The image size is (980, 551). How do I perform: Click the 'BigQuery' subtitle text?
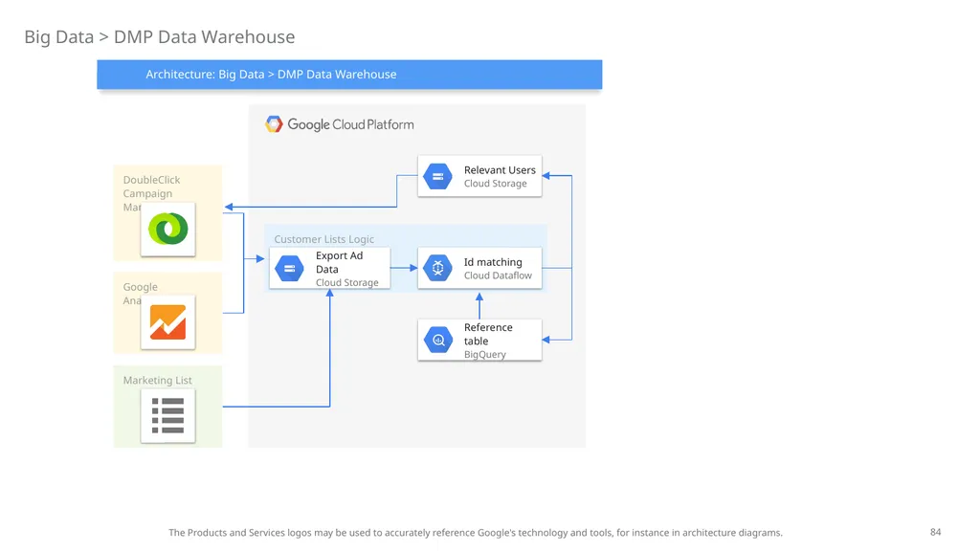(x=485, y=354)
